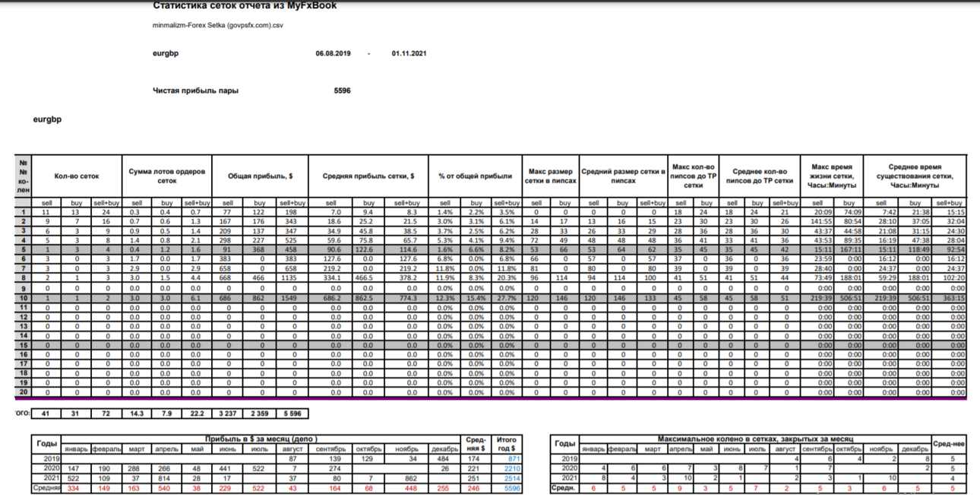Click the totals row value 2 359

(260, 414)
